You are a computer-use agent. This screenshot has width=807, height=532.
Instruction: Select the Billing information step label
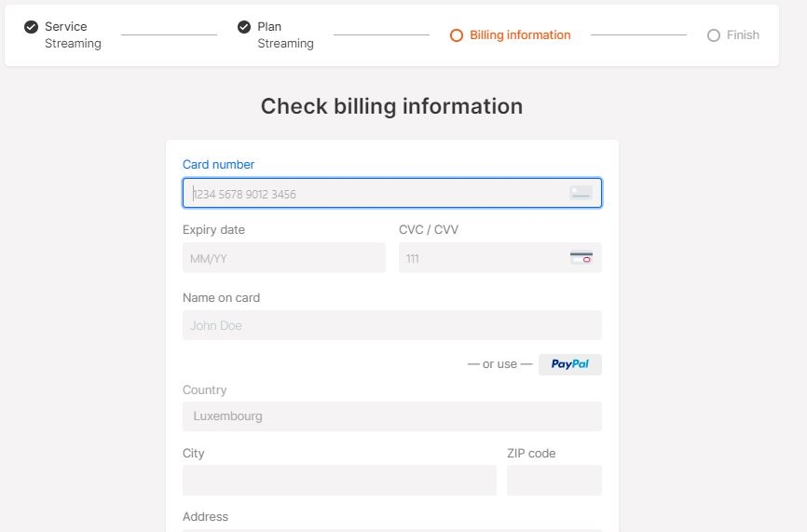(520, 35)
